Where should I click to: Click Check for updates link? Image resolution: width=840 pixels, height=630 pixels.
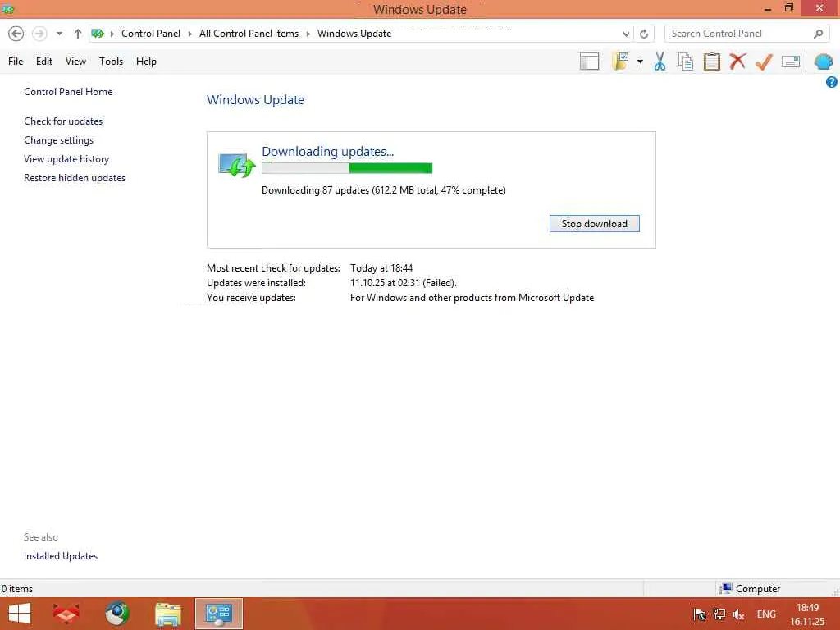click(63, 121)
